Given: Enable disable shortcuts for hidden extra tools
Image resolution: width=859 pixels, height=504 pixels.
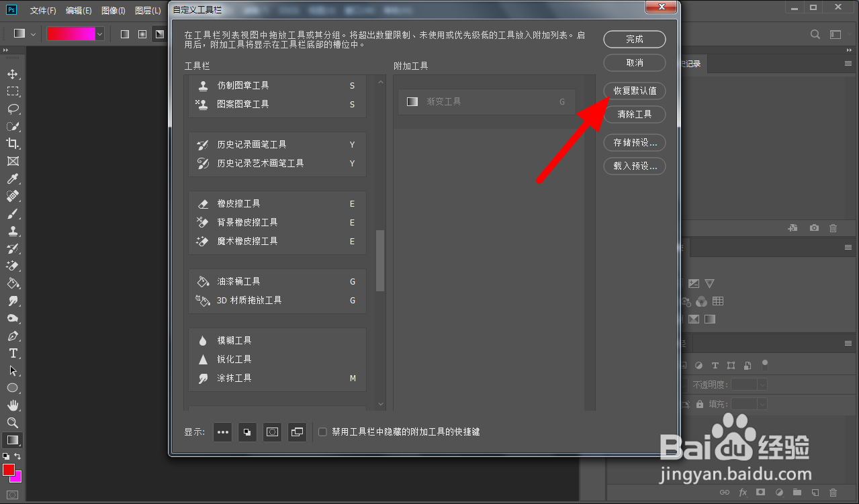Looking at the screenshot, I should pos(322,432).
